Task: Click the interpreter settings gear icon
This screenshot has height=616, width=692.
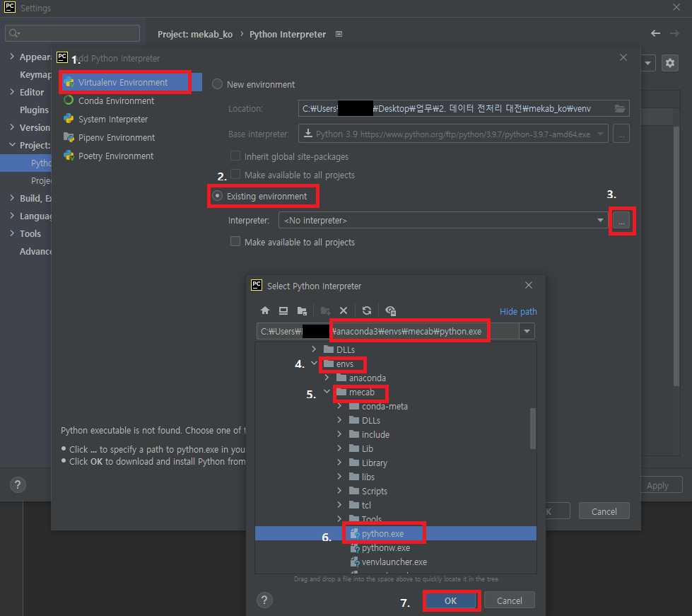Action: 670,63
